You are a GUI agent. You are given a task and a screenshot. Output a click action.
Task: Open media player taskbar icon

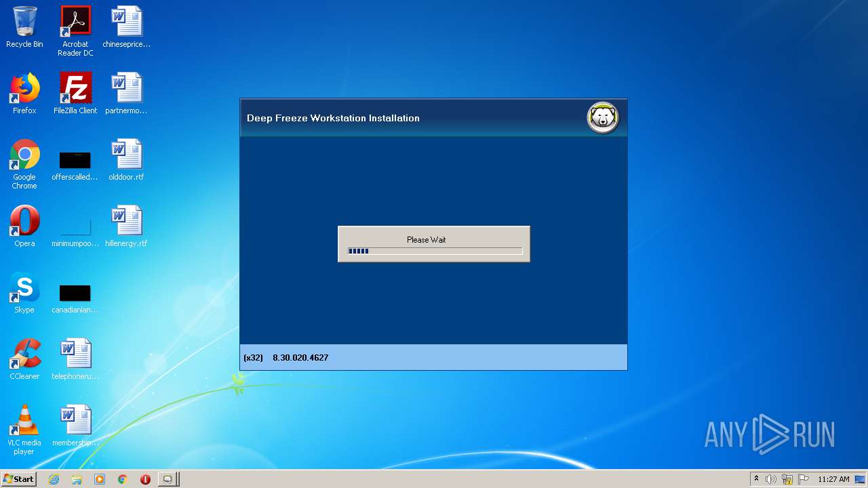[x=100, y=479]
